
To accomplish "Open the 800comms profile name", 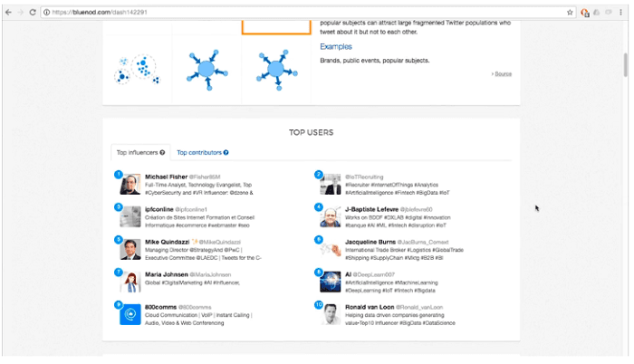I will pos(160,307).
